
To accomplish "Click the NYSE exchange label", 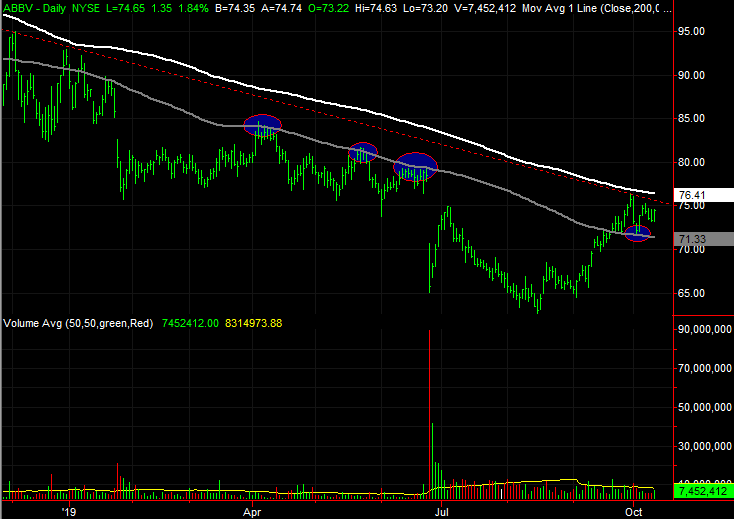I will point(88,8).
